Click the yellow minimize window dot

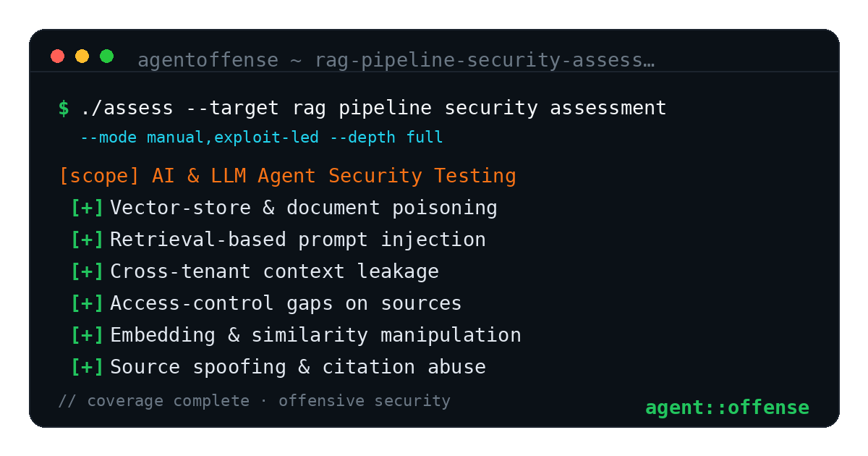pyautogui.click(x=82, y=56)
